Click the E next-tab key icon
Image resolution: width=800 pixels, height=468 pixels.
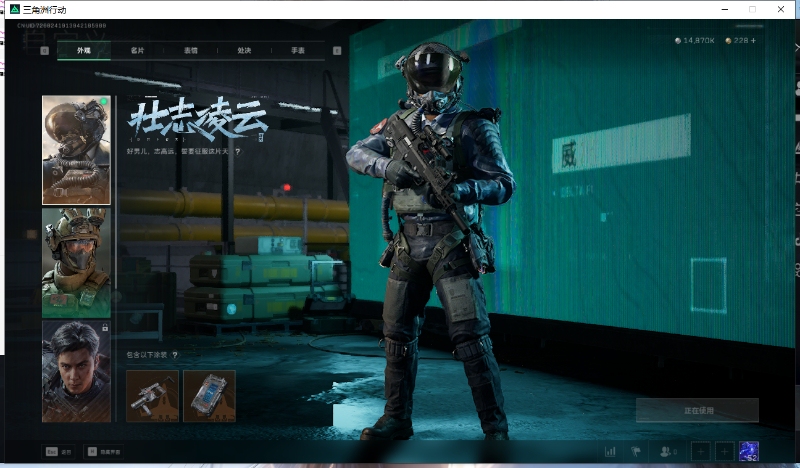tap(337, 51)
